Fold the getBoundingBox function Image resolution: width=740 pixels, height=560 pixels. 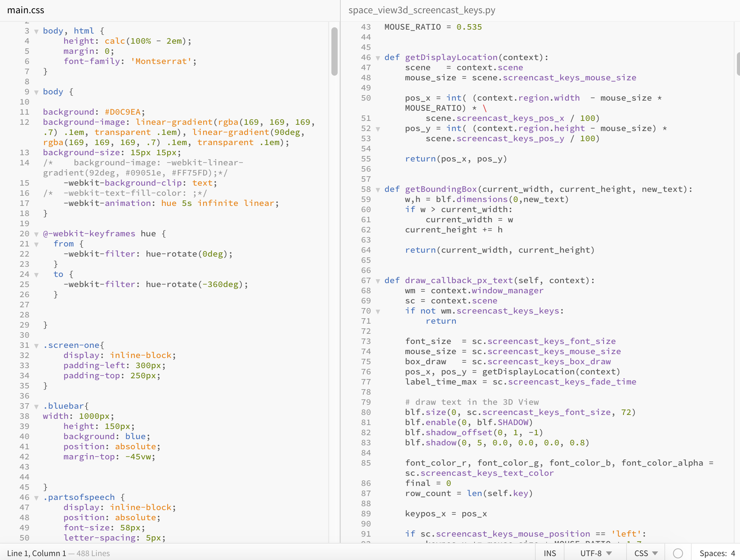click(378, 190)
